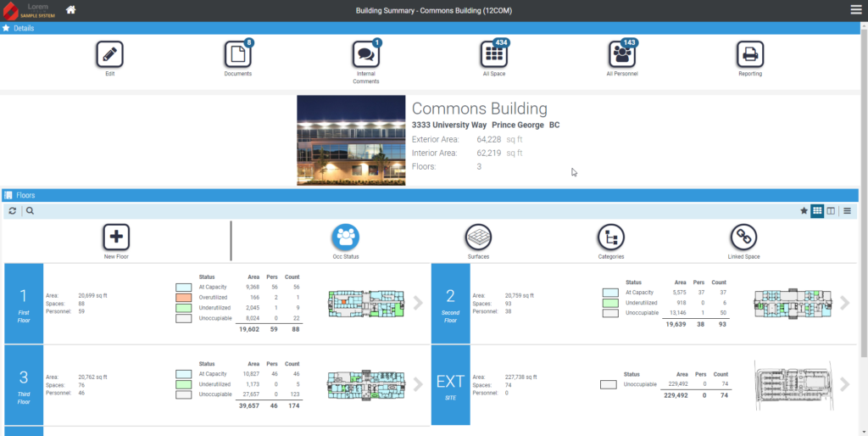Open All Personnel icon
Screen dimensions: 868x436
tap(621, 54)
